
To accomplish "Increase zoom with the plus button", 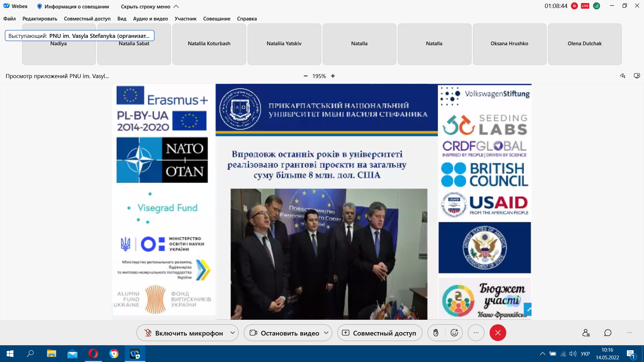I will [333, 76].
